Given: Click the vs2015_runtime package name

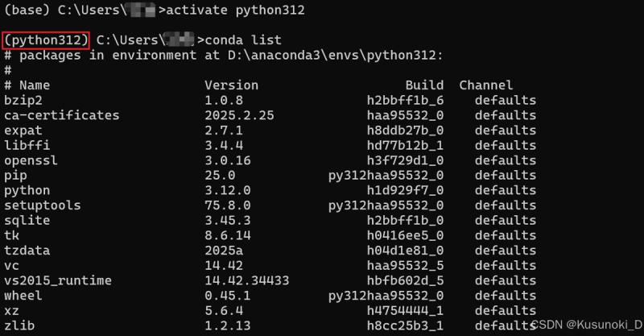Looking at the screenshot, I should click(x=58, y=280).
